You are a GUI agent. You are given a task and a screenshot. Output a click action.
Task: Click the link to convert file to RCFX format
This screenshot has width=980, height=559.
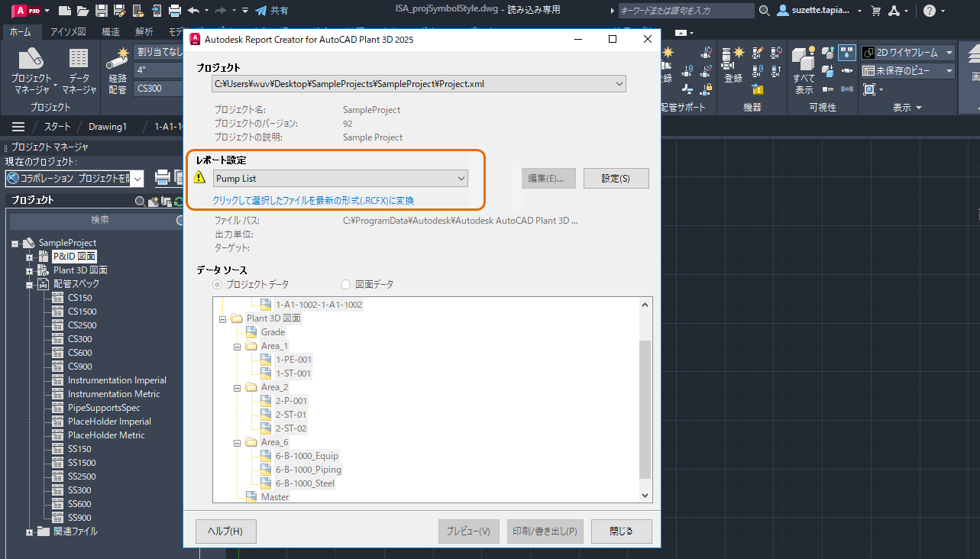point(313,200)
